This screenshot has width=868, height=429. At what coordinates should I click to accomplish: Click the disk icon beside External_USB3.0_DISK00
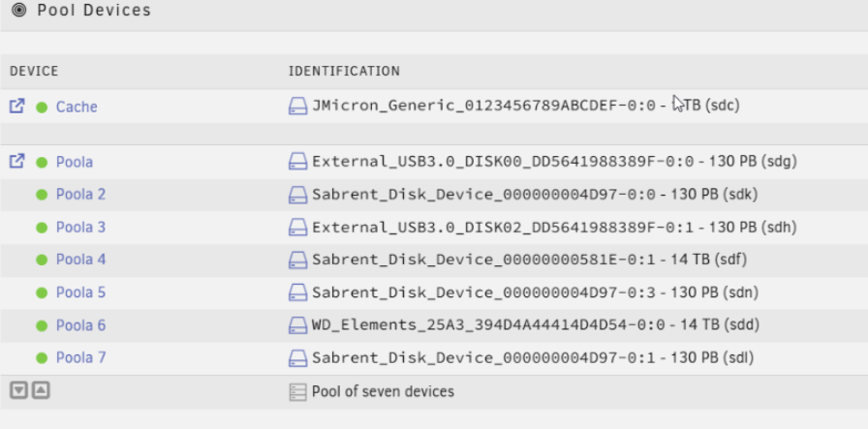[297, 162]
